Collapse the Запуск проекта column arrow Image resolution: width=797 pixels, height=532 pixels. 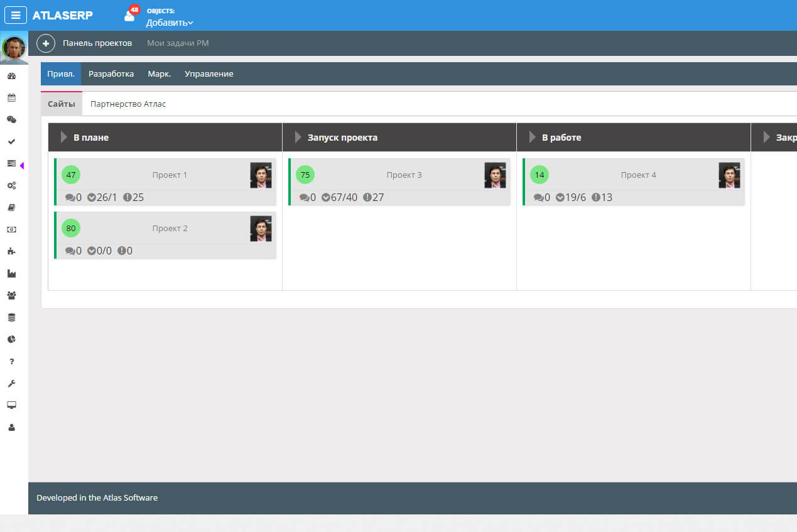point(298,137)
